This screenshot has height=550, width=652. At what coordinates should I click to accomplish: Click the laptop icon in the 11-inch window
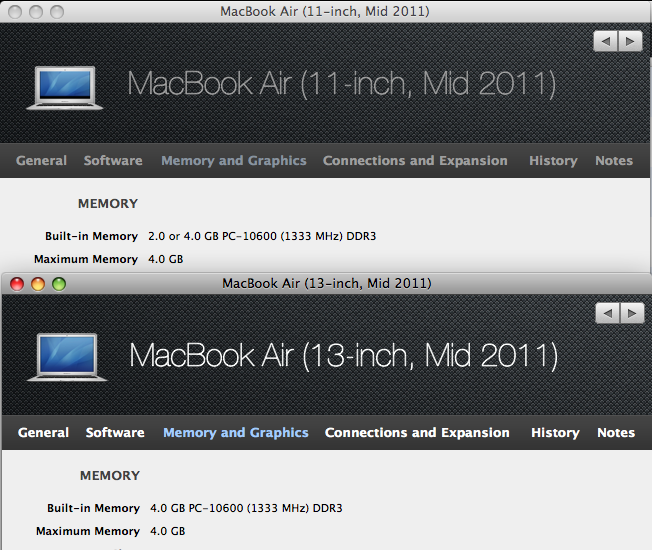64,88
